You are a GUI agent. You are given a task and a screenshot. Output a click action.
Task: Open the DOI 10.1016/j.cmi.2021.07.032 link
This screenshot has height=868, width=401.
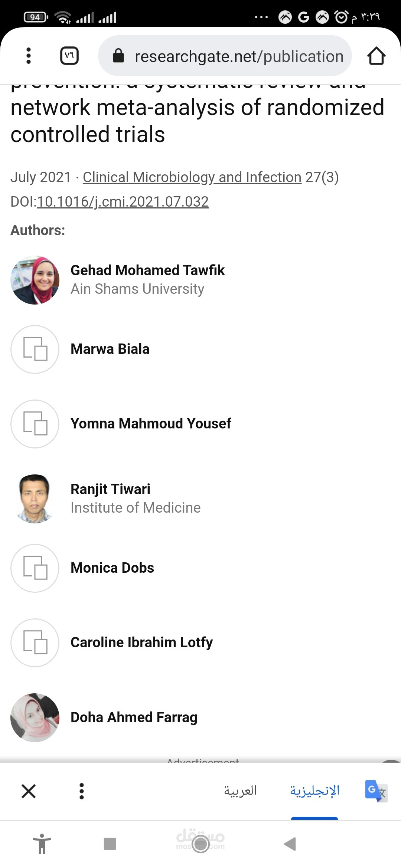tap(123, 202)
